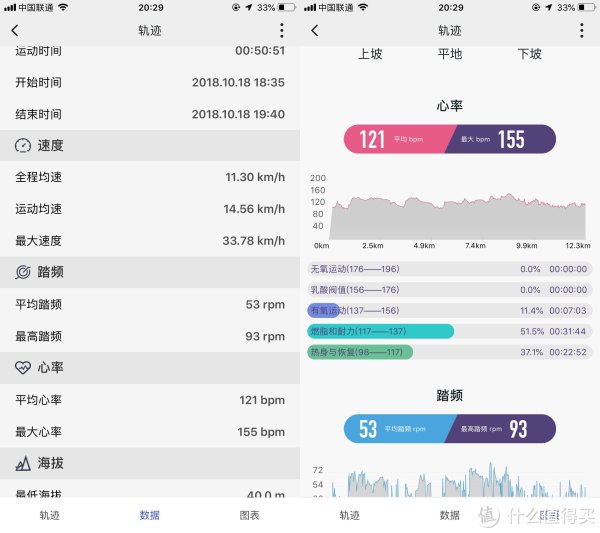Viewport: 600px width, 533px height.
Task: Tap the 00:07:03 duration value
Action: [x=568, y=310]
